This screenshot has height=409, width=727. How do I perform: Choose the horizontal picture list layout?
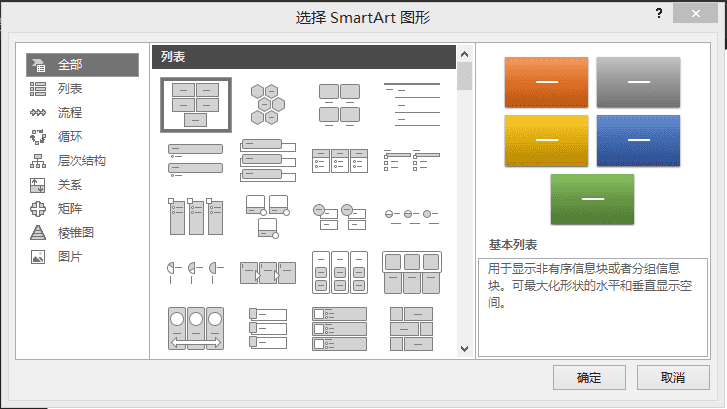(x=412, y=272)
